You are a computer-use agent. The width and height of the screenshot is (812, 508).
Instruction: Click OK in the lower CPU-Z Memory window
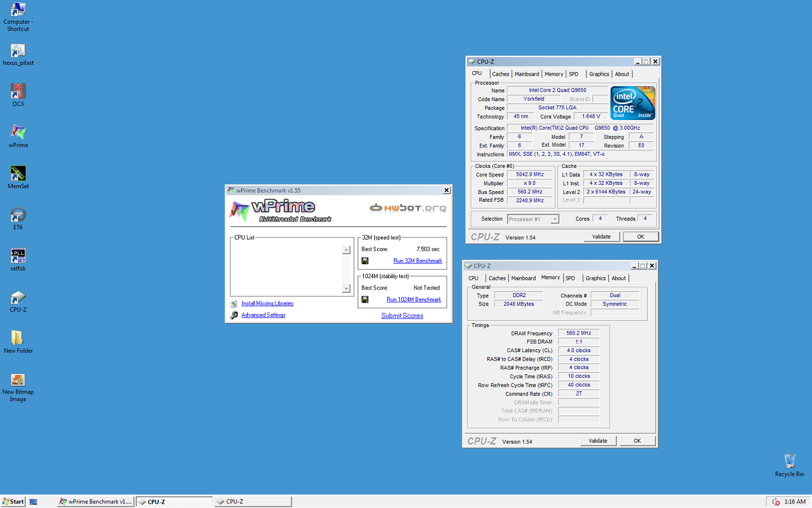click(x=637, y=441)
